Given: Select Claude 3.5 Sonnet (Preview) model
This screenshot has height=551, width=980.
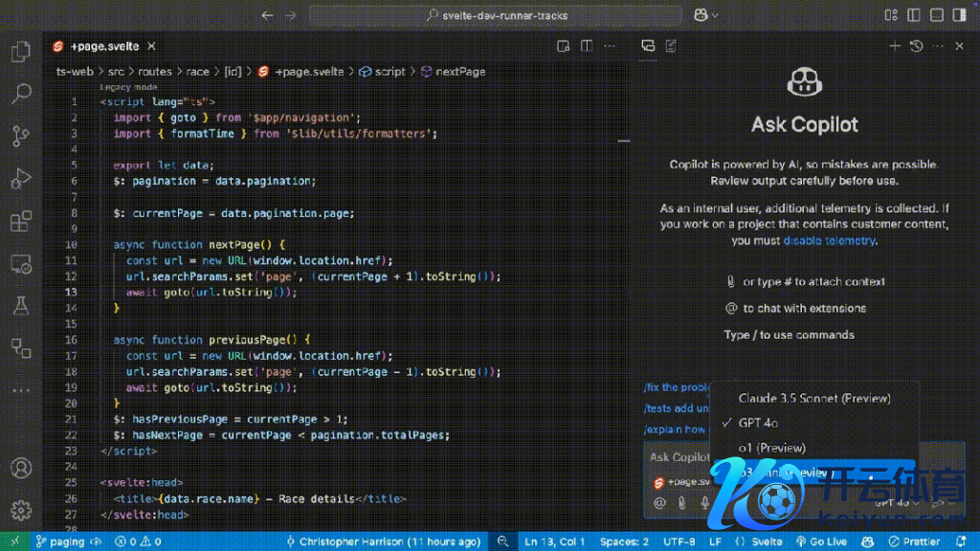Looking at the screenshot, I should pos(814,398).
